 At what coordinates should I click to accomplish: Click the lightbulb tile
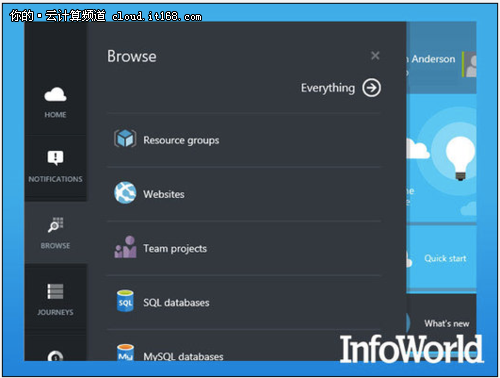[x=441, y=158]
